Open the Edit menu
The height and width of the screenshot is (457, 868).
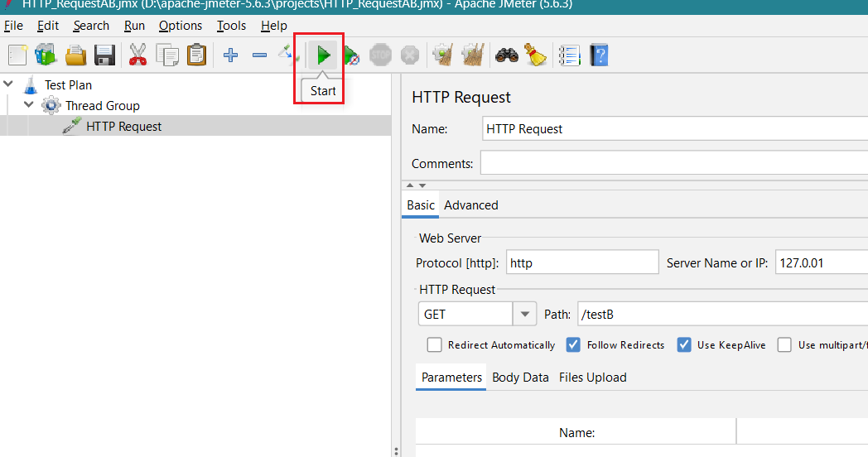pyautogui.click(x=48, y=26)
